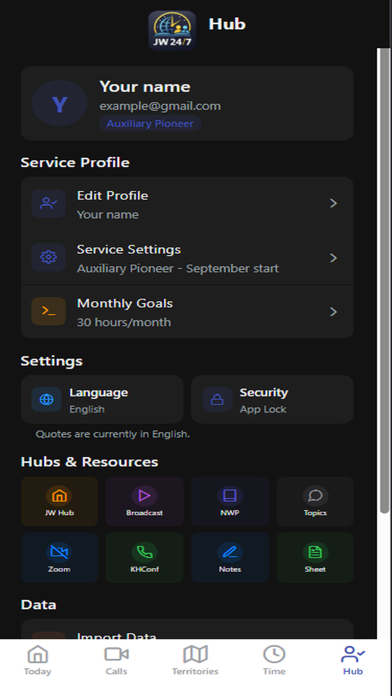392x696 pixels.
Task: Open the Security App Lock card
Action: [272, 399]
